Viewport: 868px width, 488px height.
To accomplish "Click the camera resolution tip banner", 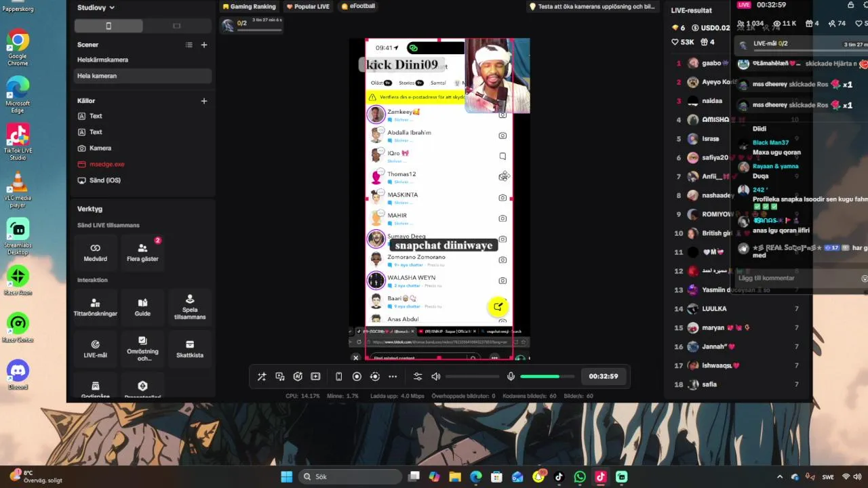I will pos(593,7).
